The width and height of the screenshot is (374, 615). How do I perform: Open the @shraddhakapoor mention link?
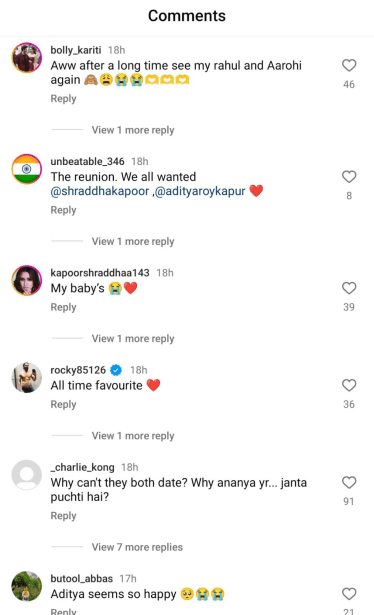pyautogui.click(x=100, y=191)
